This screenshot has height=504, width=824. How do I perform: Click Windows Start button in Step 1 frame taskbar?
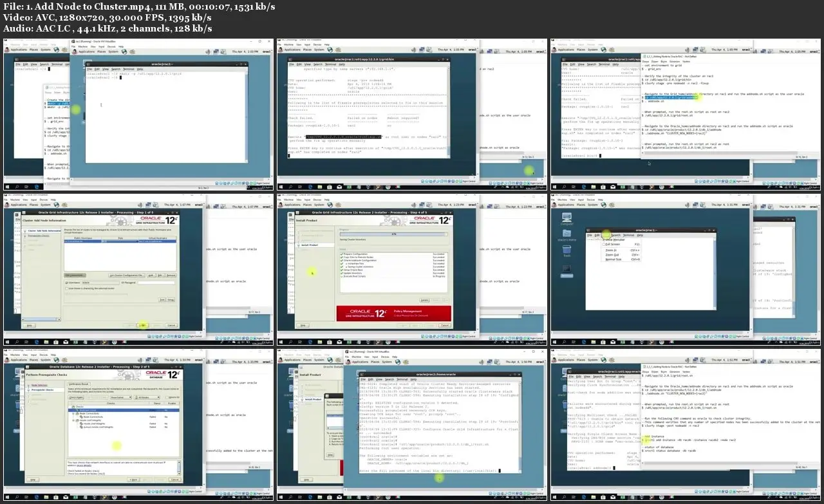(6, 342)
